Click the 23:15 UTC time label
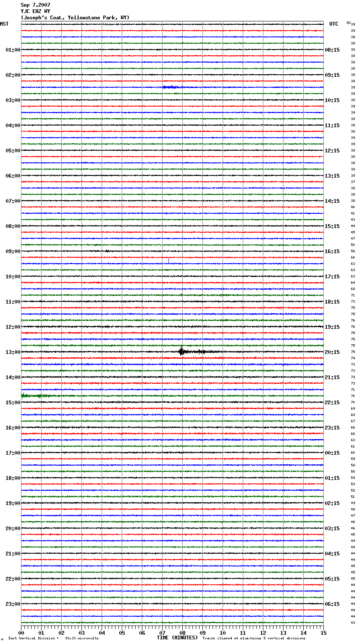The image size is (357, 644). [332, 428]
